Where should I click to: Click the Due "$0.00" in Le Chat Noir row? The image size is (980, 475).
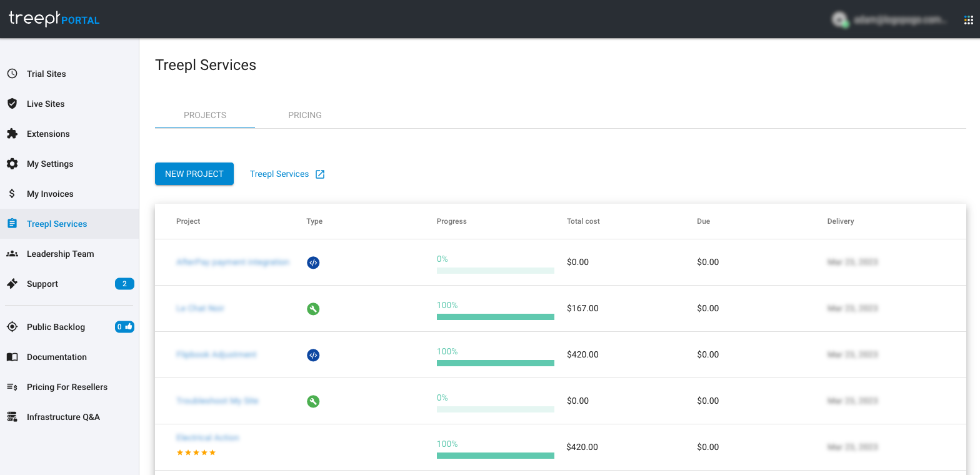click(708, 308)
